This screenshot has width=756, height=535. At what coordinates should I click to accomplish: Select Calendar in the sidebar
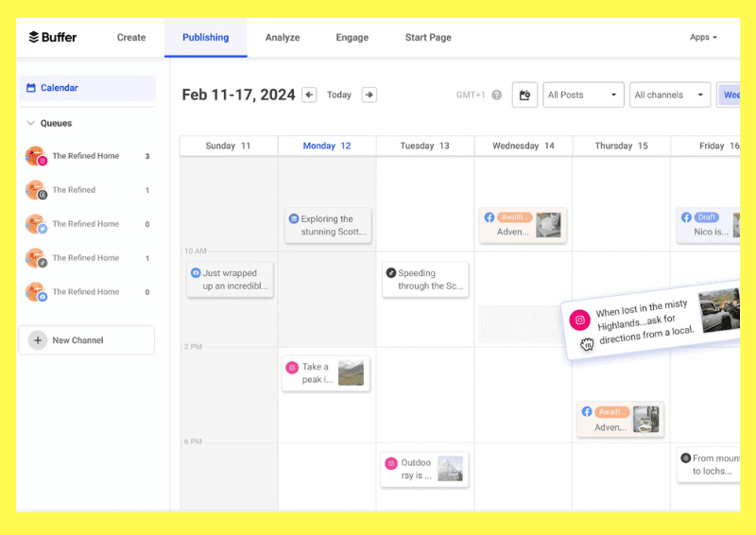(87, 88)
